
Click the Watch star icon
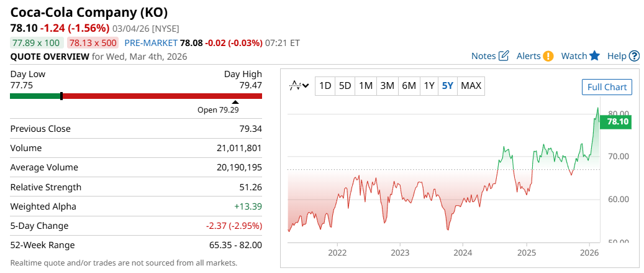pyautogui.click(x=594, y=56)
